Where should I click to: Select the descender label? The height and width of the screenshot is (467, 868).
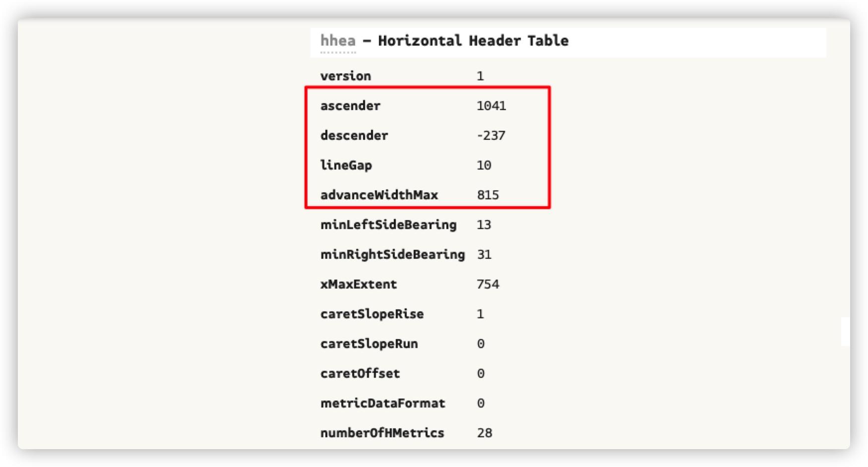[354, 135]
